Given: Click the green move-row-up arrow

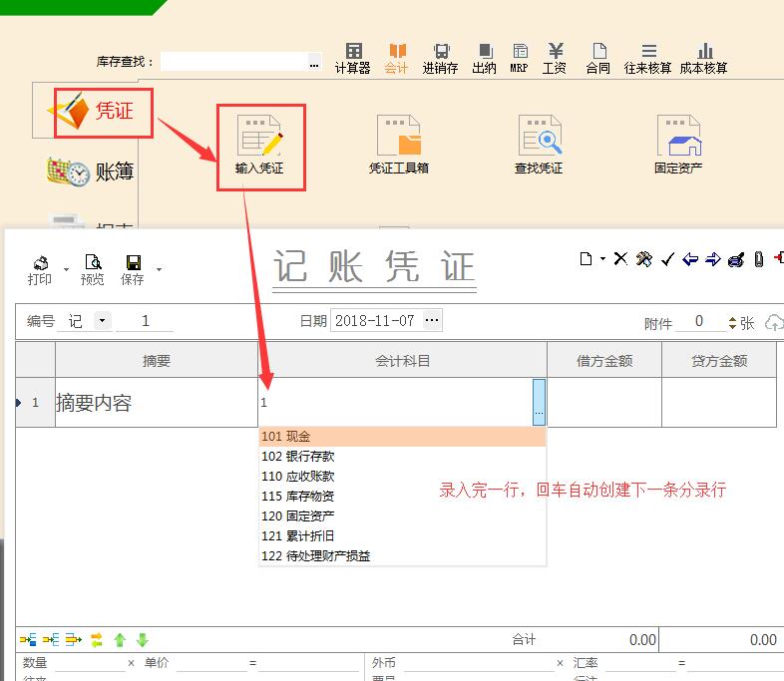Looking at the screenshot, I should click(x=120, y=640).
